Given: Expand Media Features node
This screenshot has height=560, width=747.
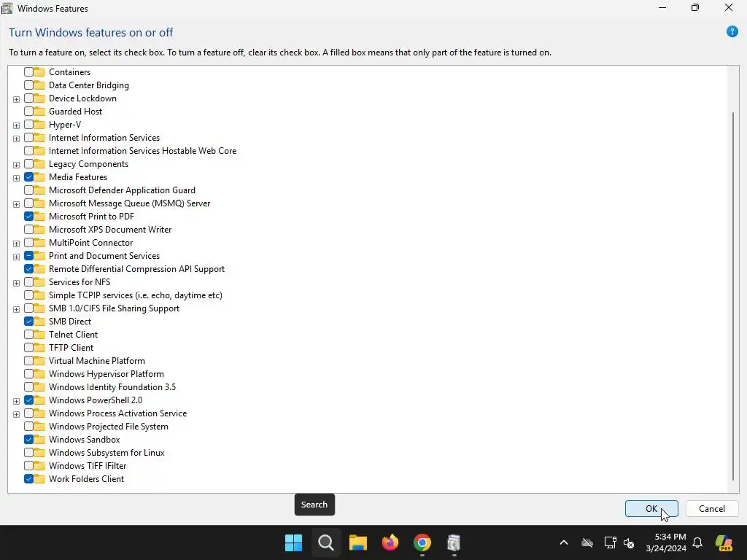Looking at the screenshot, I should 16,178.
